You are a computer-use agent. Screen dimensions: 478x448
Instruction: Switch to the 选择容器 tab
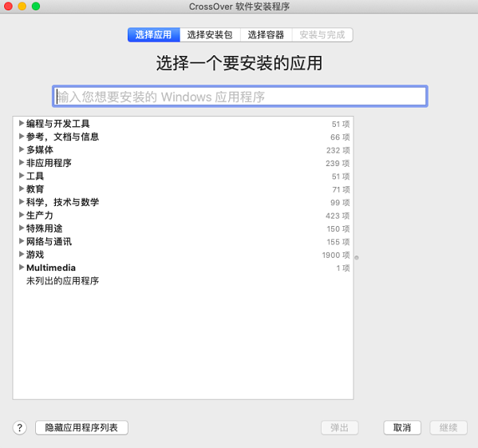click(266, 35)
